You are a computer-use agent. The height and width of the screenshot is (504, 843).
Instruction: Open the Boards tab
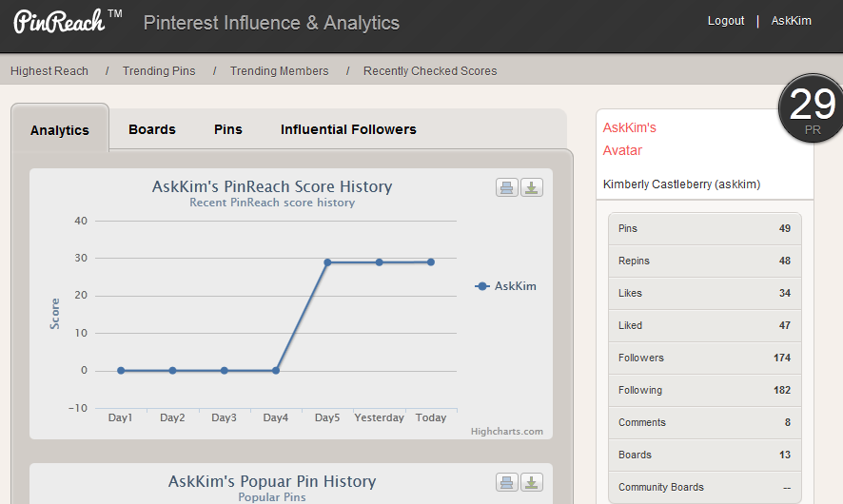coord(152,129)
